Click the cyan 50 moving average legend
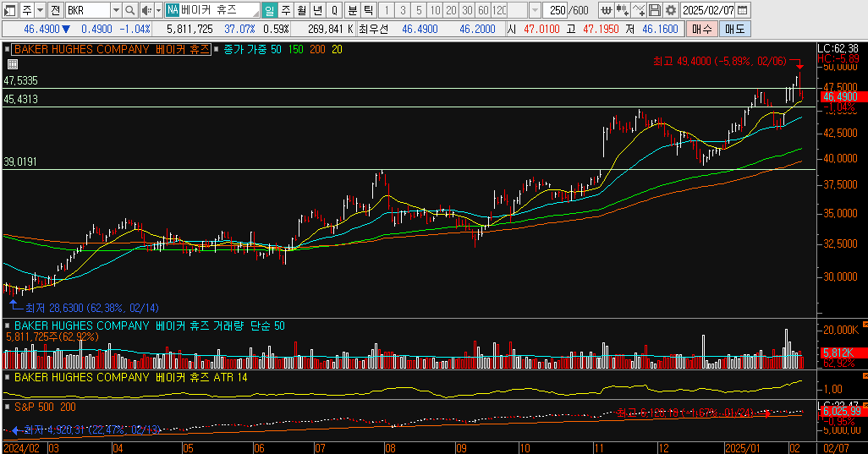 pos(276,50)
